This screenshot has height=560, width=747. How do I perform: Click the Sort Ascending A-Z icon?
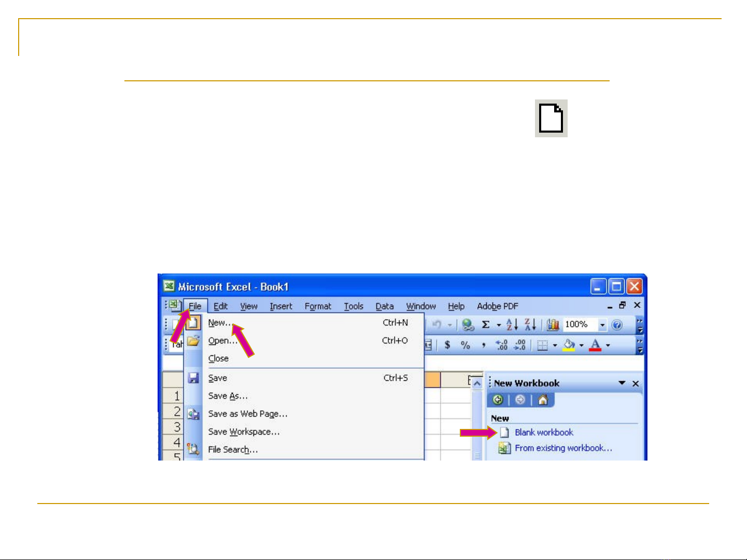click(512, 325)
